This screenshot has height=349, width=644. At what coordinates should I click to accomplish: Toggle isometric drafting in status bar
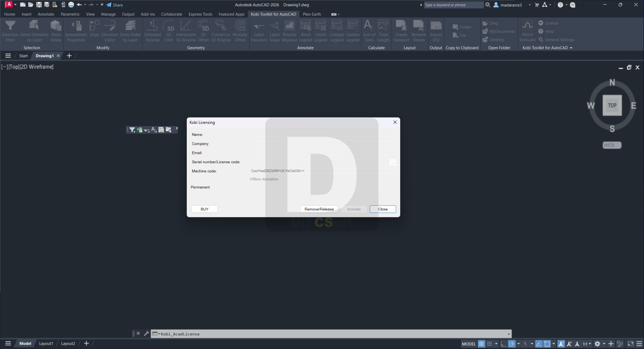[525, 344]
